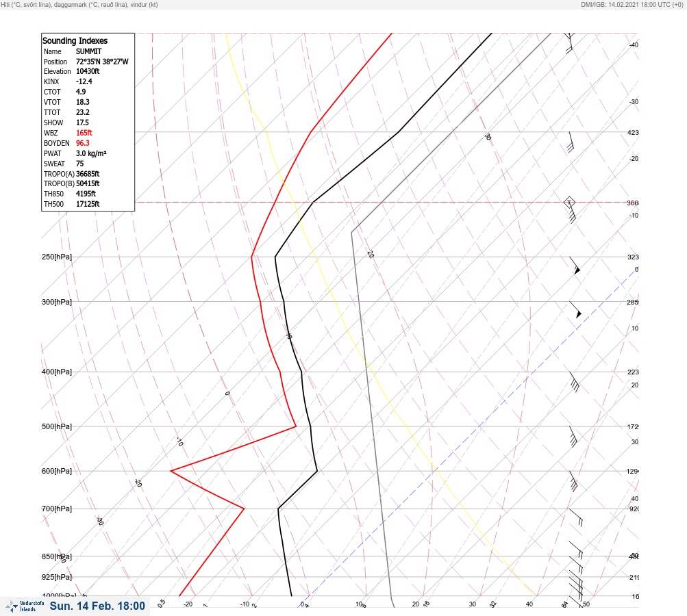
Task: Click the 500[hPa] pressure level label
Action: (x=57, y=426)
